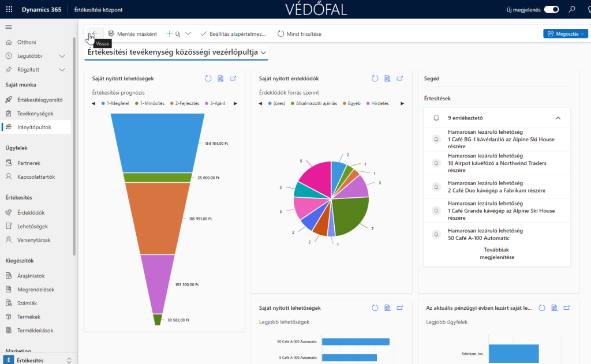The image size is (591, 364).
Task: Click the Továbbiak megjelenítése link
Action: pyautogui.click(x=497, y=253)
